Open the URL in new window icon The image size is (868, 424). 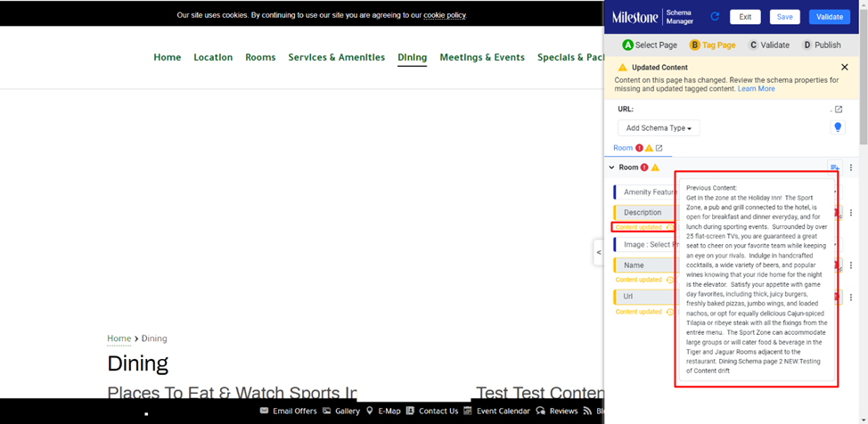pos(838,110)
